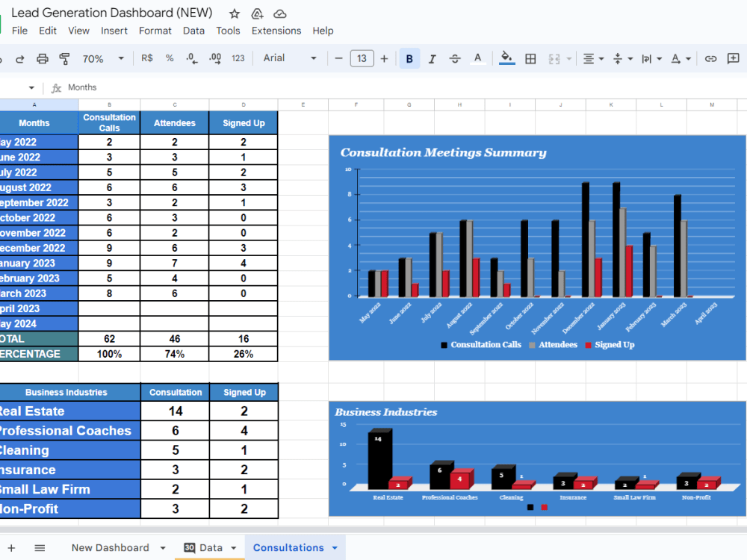Increase decimal places
This screenshot has width=747, height=560.
coord(215,58)
